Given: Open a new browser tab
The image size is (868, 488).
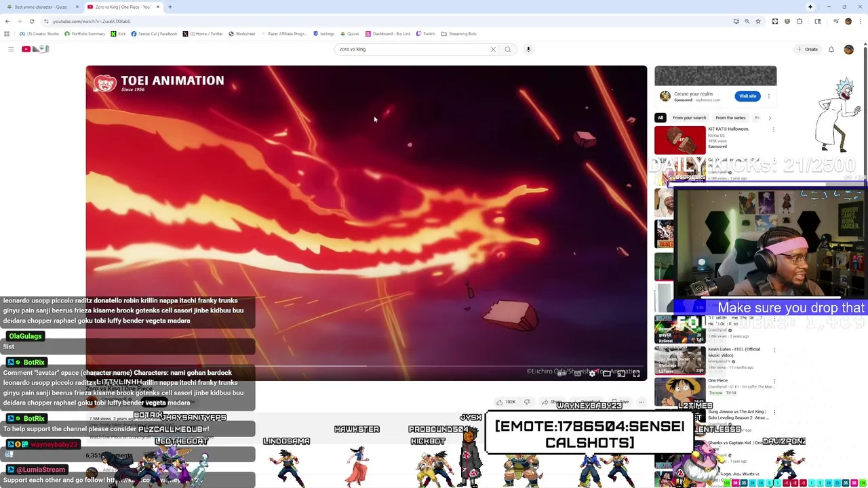Looking at the screenshot, I should [x=170, y=7].
